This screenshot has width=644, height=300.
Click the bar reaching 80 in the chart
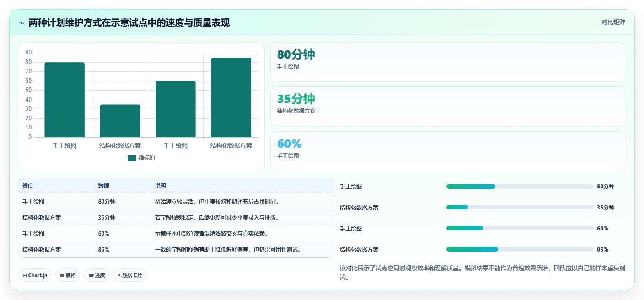(64, 100)
